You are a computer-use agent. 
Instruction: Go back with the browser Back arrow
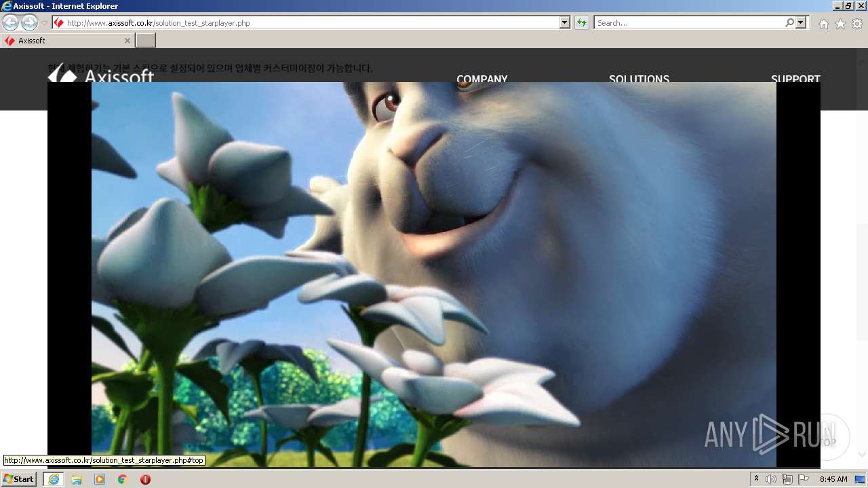coord(10,23)
